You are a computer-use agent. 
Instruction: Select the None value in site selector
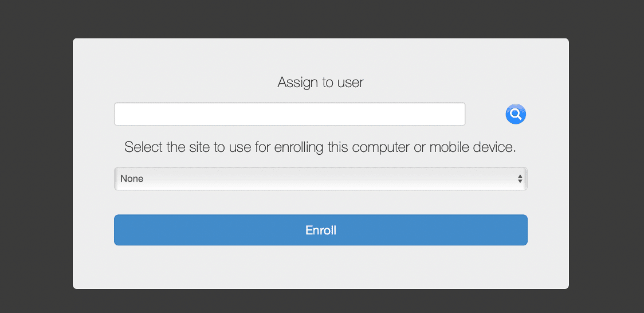(x=132, y=179)
